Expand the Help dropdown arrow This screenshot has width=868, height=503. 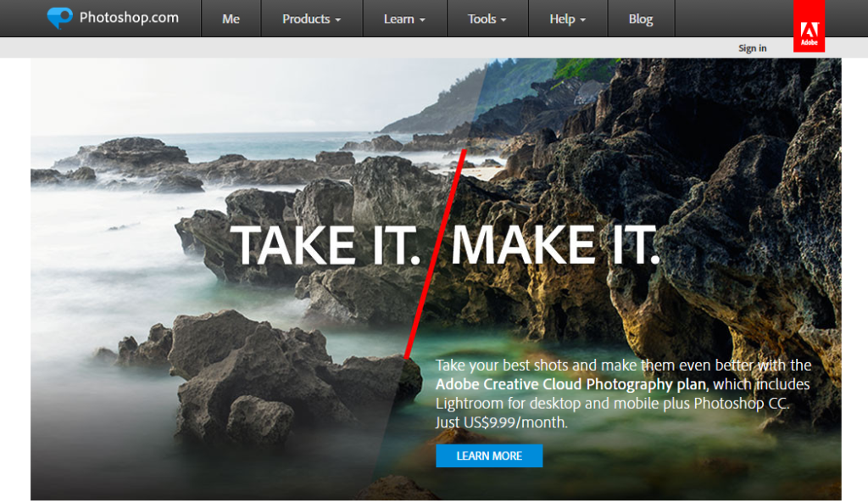point(583,20)
